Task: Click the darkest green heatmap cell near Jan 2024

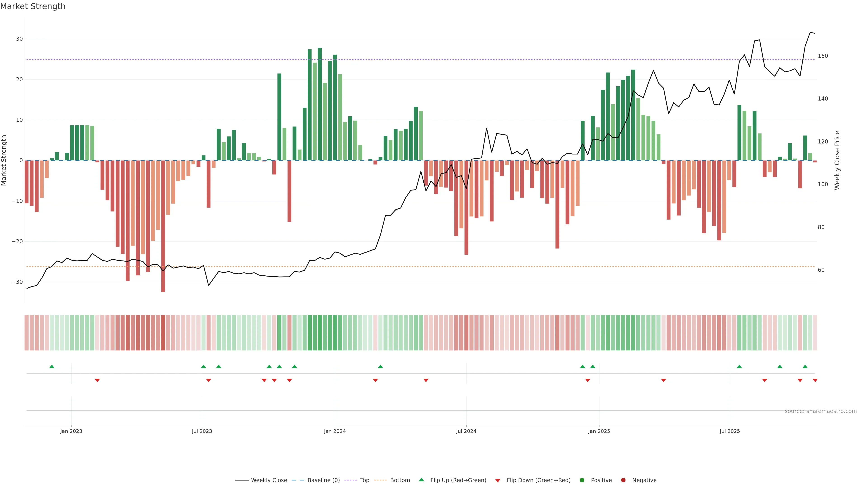Action: pos(320,333)
